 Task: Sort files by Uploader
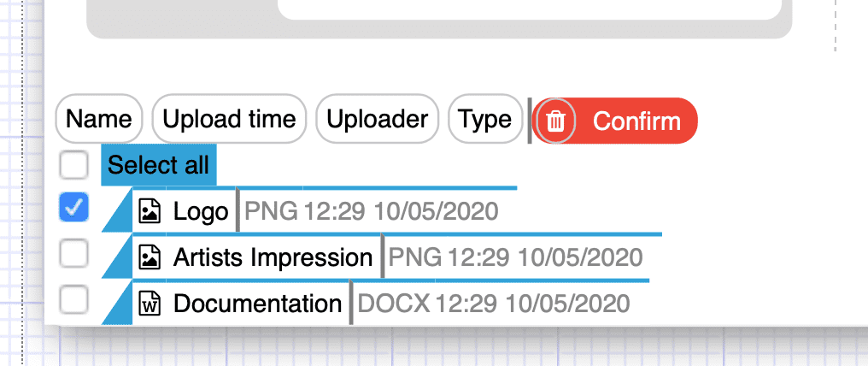[377, 119]
